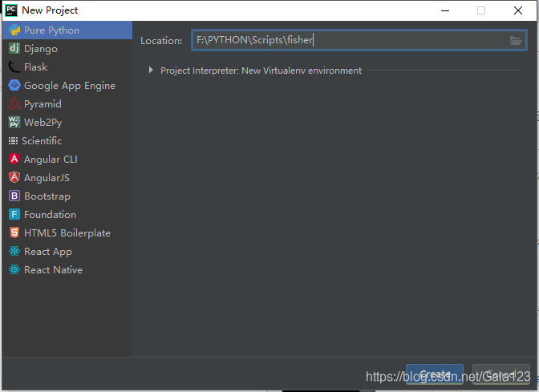Choose the Foundation label
Image resolution: width=539 pixels, height=392 pixels.
(x=51, y=214)
